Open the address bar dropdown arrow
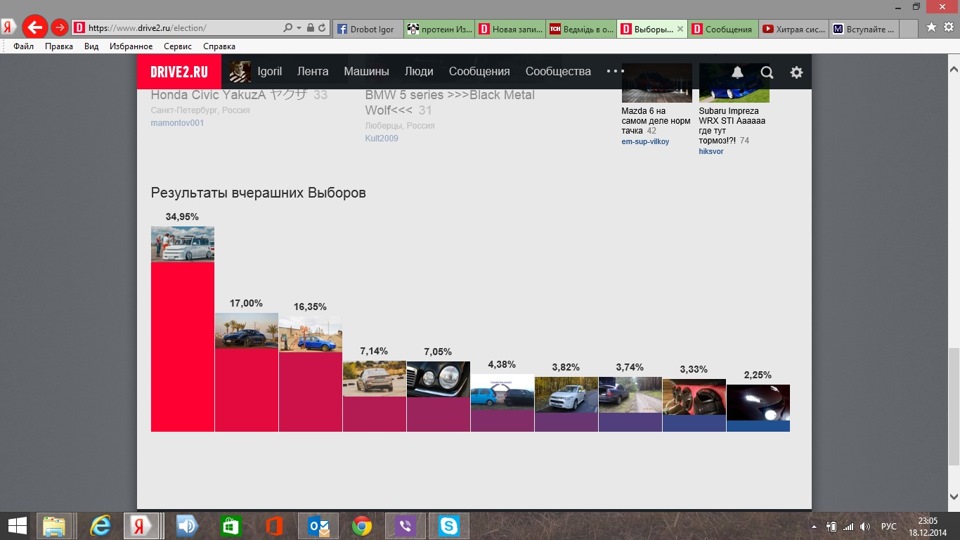The height and width of the screenshot is (540, 960). click(299, 28)
